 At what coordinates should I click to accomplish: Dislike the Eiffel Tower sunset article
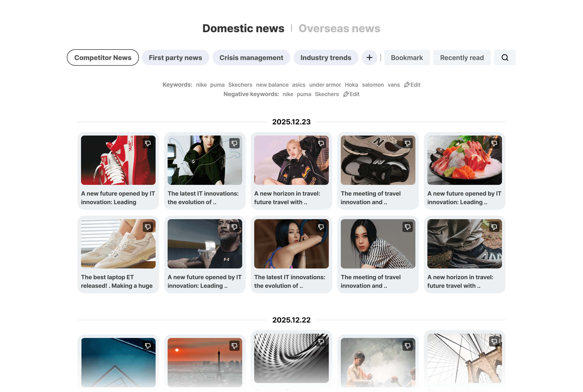point(234,346)
